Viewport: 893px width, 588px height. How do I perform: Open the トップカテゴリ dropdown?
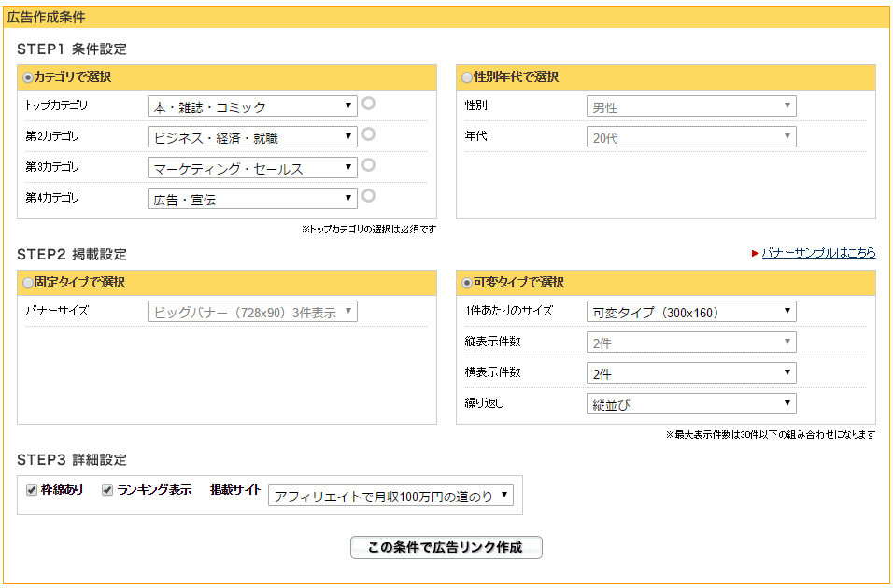(x=252, y=106)
